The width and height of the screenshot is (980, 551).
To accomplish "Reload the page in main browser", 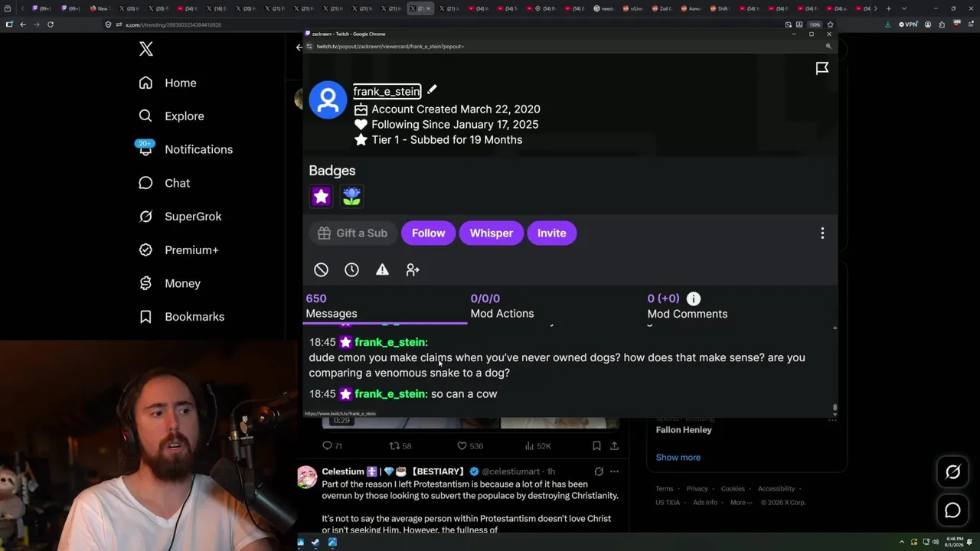I will 51,24.
